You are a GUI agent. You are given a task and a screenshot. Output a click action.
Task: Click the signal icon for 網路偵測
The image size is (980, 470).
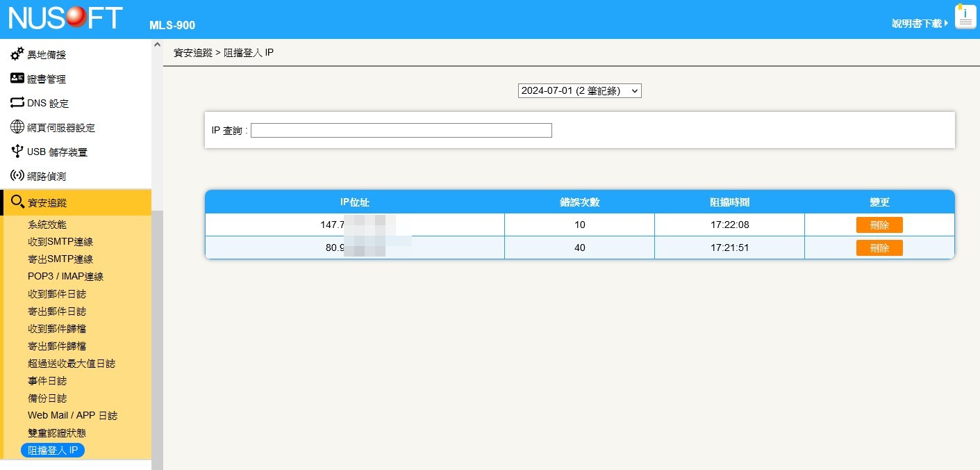coord(17,176)
